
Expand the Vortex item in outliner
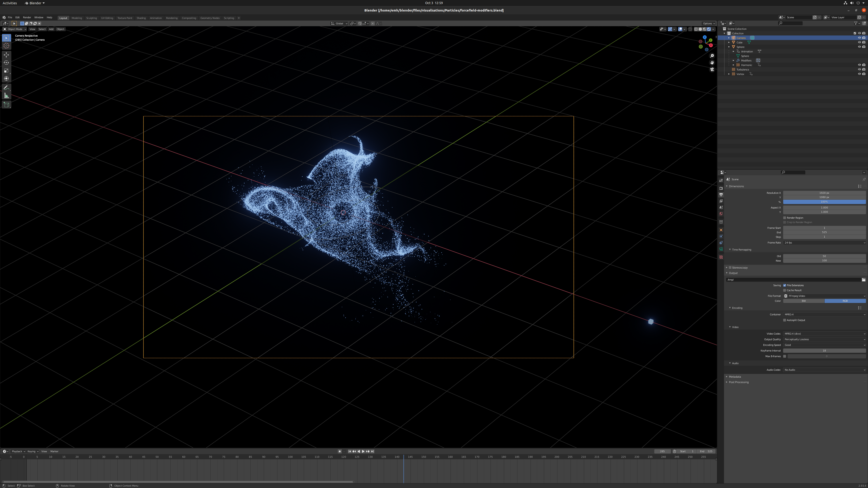click(x=729, y=74)
